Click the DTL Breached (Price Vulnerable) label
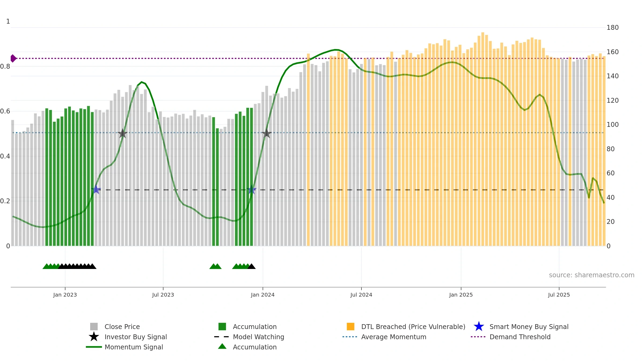Screen dimensions: 644x362 tap(413, 327)
